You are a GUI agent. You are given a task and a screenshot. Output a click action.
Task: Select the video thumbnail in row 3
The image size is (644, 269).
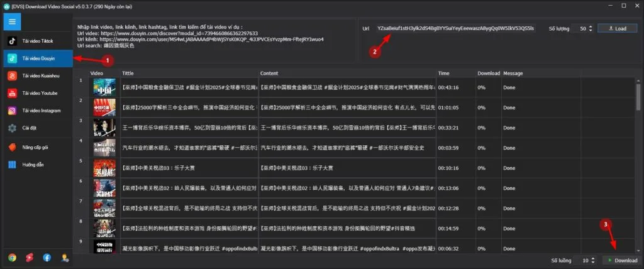tap(104, 128)
